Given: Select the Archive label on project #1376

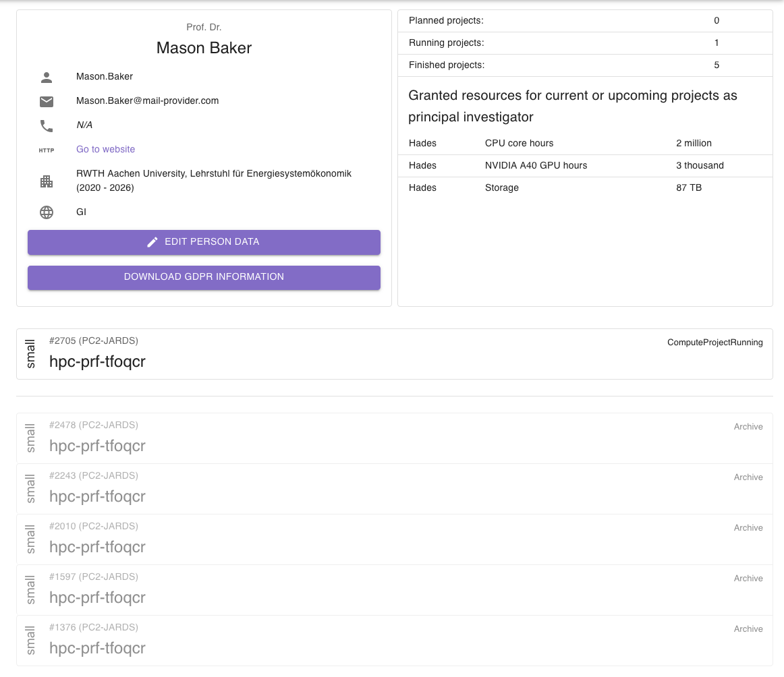Looking at the screenshot, I should (x=748, y=628).
